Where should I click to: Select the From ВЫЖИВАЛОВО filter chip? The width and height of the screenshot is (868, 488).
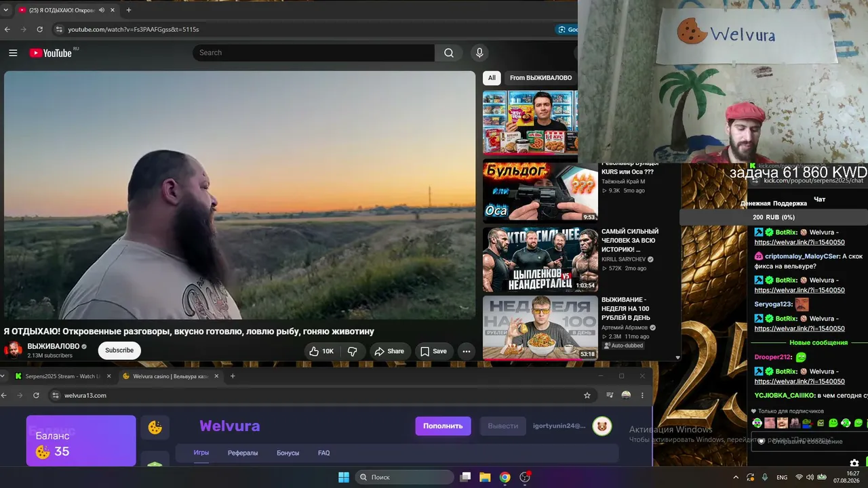pyautogui.click(x=540, y=78)
